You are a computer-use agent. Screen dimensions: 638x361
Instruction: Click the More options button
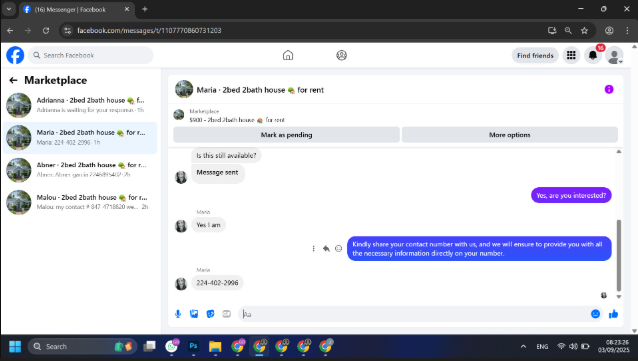[509, 135]
